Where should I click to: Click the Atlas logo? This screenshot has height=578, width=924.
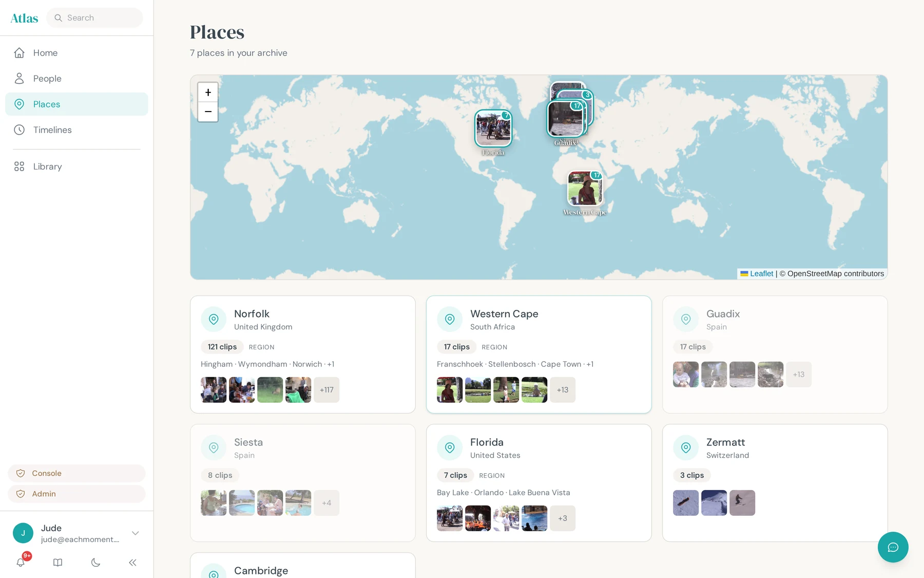tap(24, 18)
